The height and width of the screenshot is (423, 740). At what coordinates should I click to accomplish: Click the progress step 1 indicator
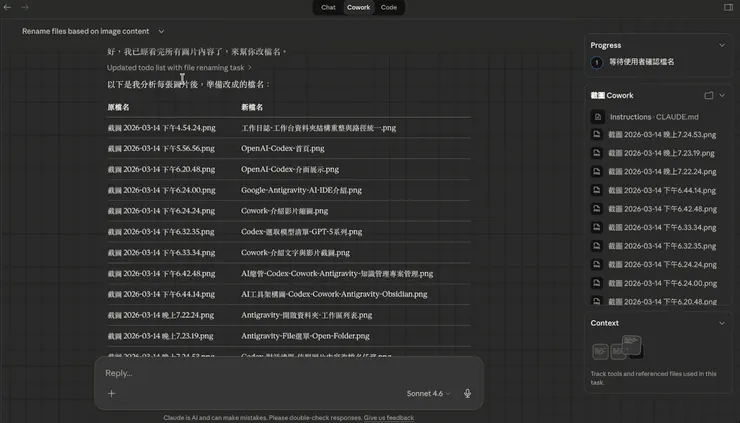[x=597, y=62]
